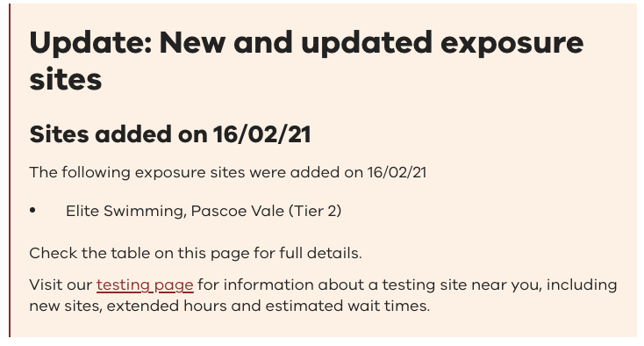
Task: Click the word 'sites' on heading's second line
Action: [66, 79]
